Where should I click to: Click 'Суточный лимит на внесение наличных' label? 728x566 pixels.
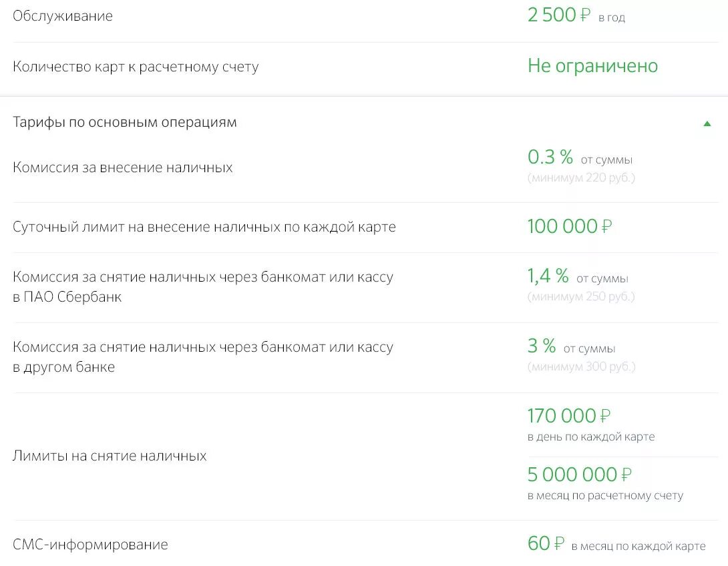[x=204, y=227]
